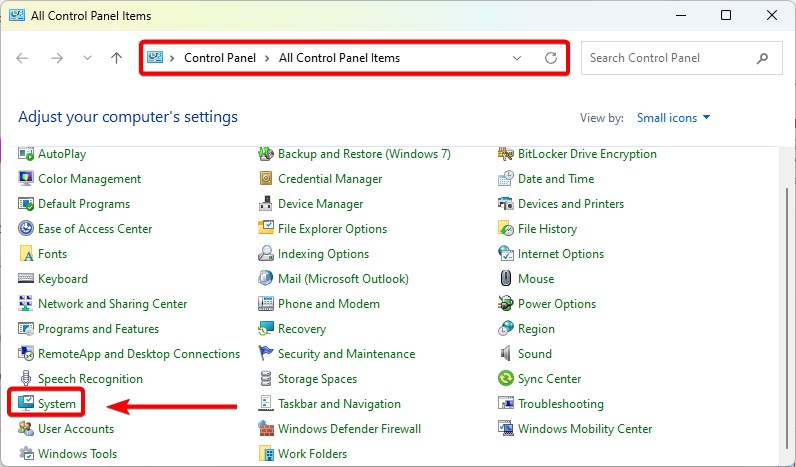Click the Device Manager icon
Image resolution: width=796 pixels, height=467 pixels.
point(266,204)
